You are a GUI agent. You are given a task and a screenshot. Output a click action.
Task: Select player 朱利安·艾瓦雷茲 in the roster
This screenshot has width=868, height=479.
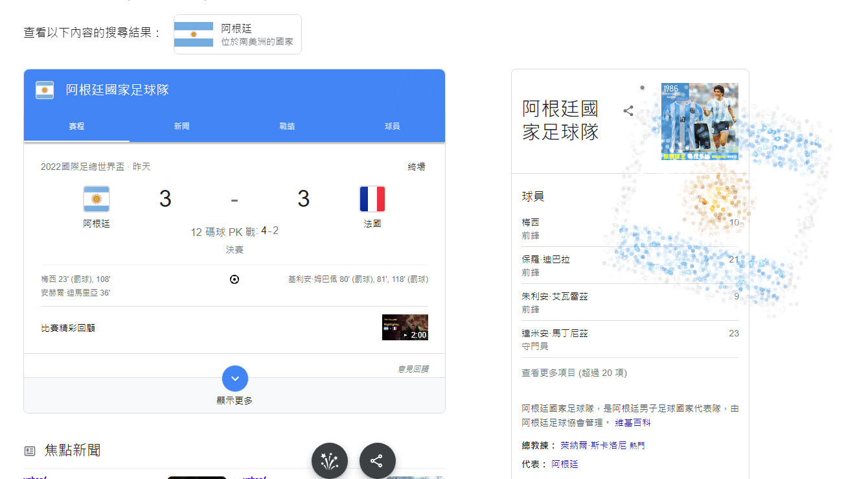click(x=630, y=302)
